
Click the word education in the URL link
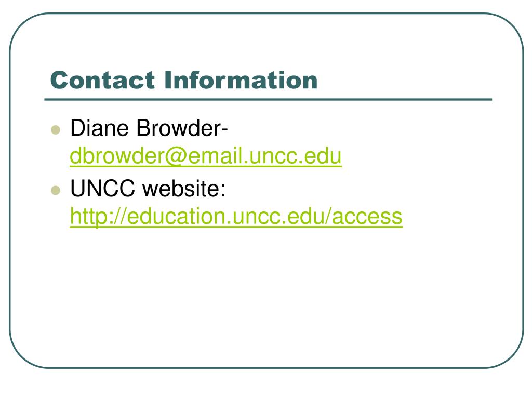[x=177, y=217]
